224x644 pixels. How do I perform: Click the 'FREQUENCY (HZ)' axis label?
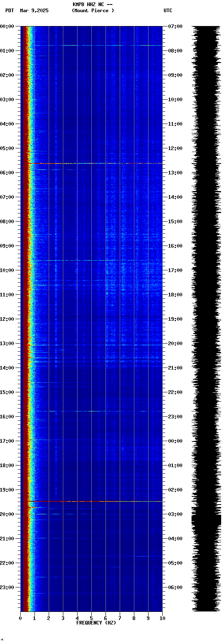96,623
